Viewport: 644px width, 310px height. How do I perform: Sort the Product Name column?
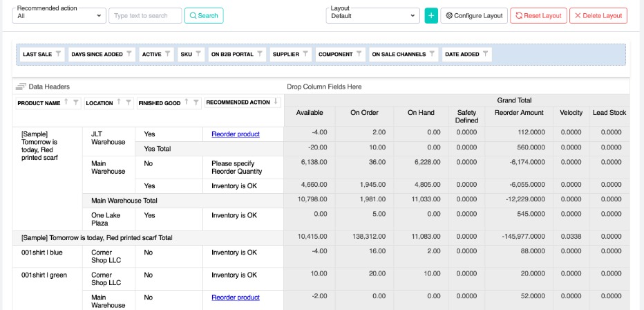point(66,102)
